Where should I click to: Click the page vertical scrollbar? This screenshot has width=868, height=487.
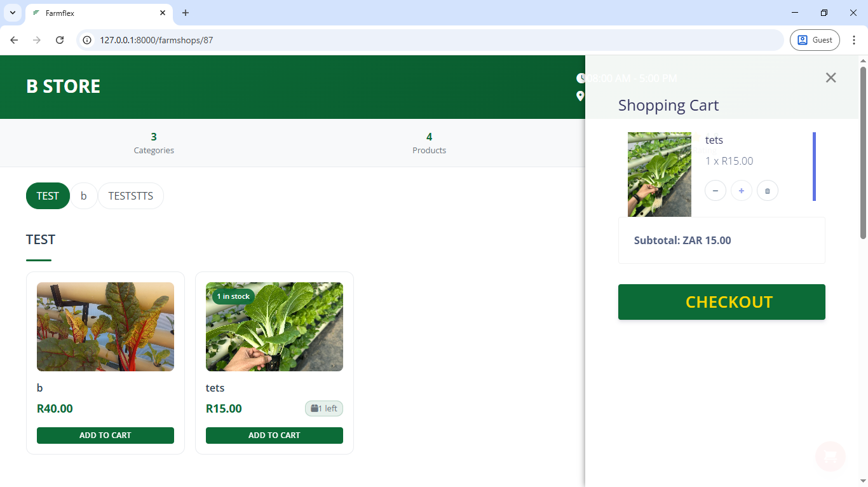[x=863, y=153]
